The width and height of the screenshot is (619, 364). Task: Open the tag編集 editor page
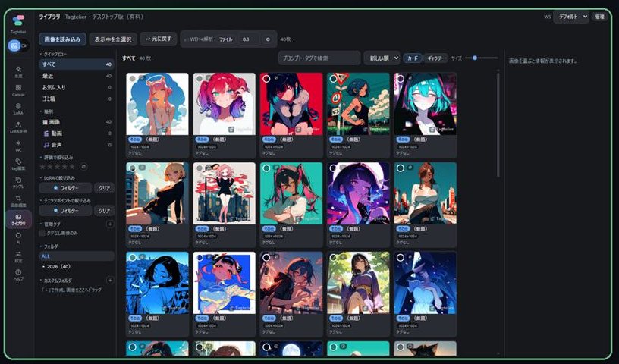[x=18, y=165]
